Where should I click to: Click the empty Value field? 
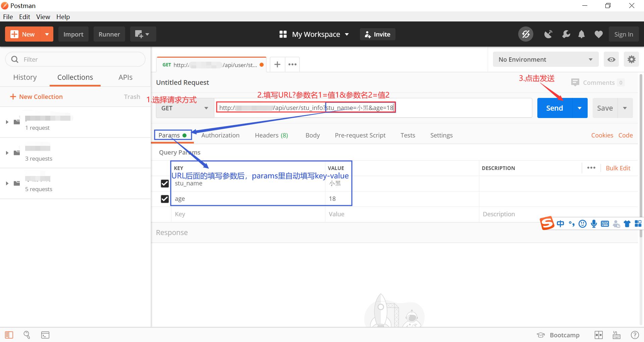pos(402,214)
